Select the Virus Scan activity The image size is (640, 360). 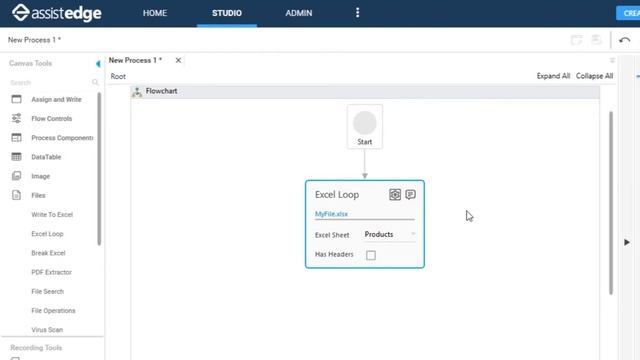(x=47, y=330)
